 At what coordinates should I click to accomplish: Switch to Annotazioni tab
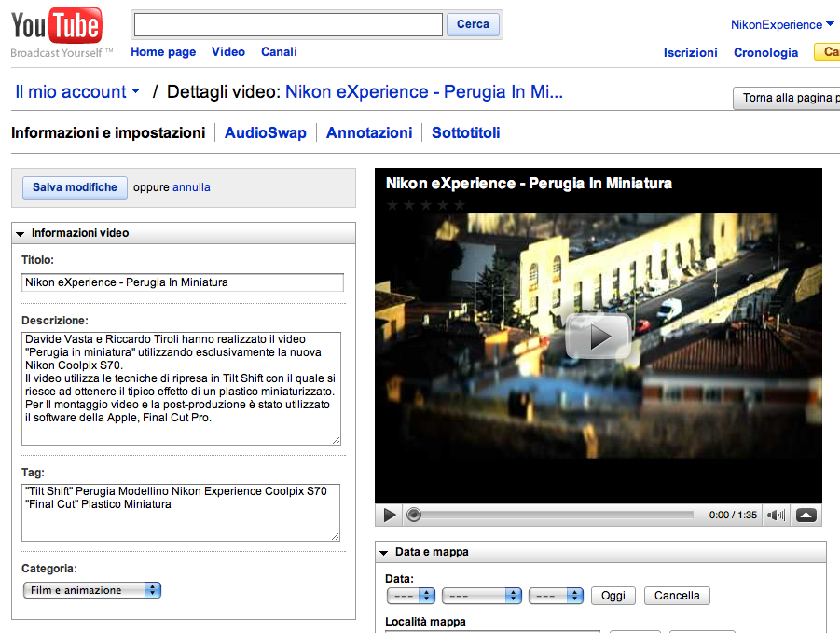pyautogui.click(x=369, y=132)
